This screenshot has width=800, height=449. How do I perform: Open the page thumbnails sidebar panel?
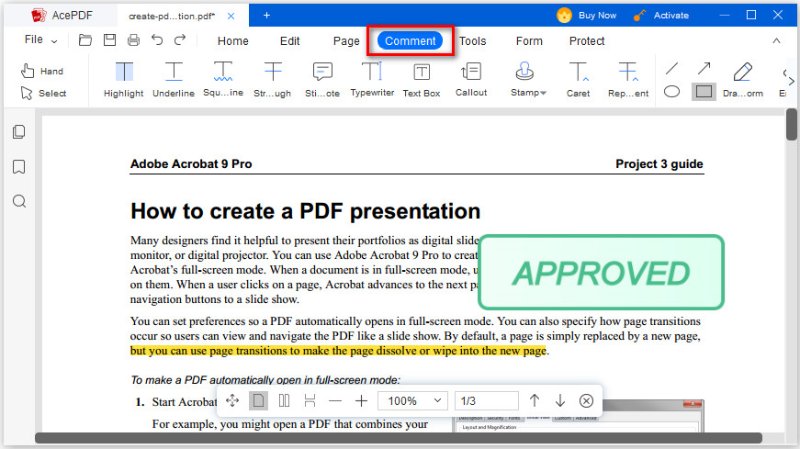(19, 132)
